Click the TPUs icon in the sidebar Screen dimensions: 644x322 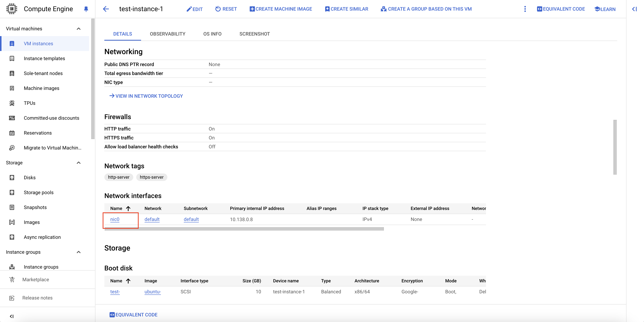12,103
